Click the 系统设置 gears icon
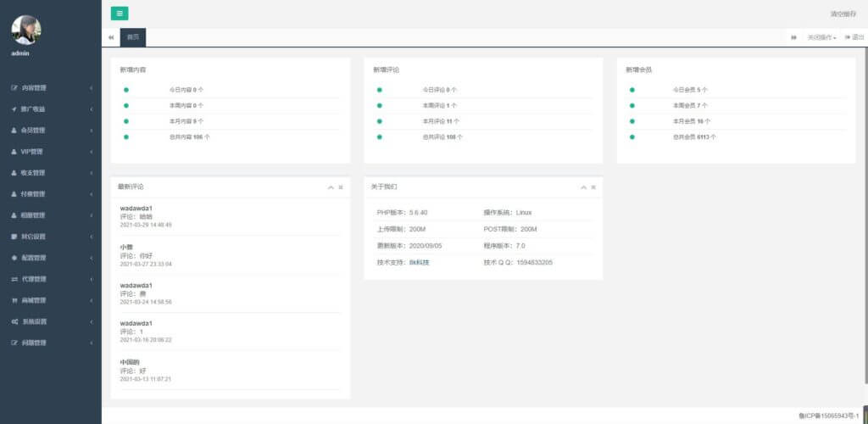Screen dimensions: 868x424 click(14, 321)
